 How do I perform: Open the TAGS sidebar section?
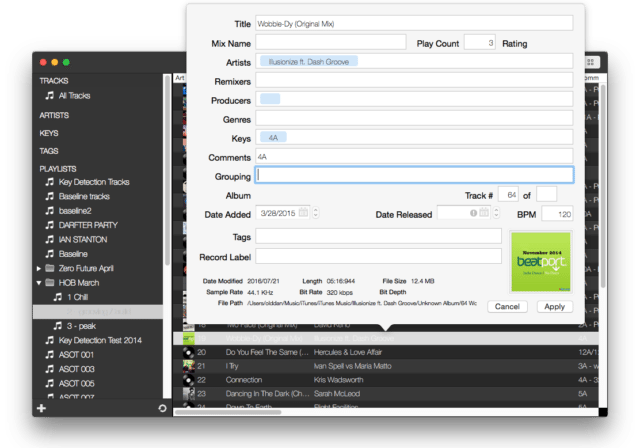pyautogui.click(x=49, y=151)
